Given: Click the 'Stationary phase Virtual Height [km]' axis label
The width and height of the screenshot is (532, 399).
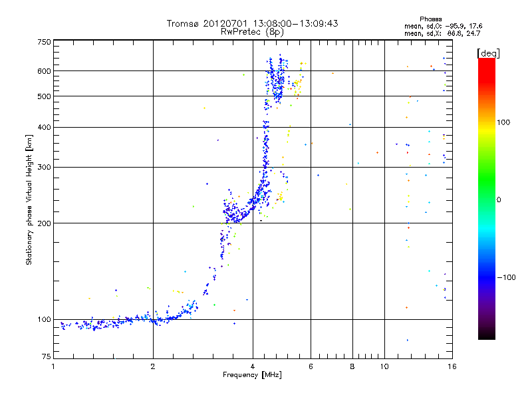Looking at the screenshot, I should (29, 200).
